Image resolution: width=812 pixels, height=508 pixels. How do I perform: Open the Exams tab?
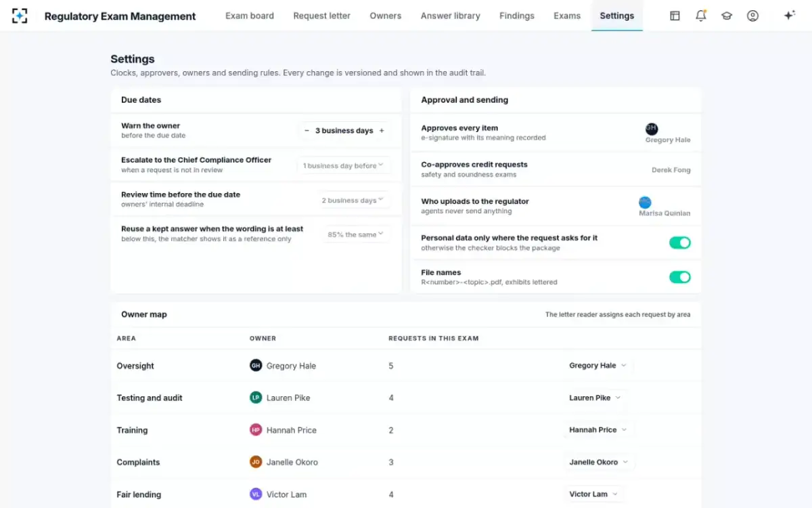[567, 16]
